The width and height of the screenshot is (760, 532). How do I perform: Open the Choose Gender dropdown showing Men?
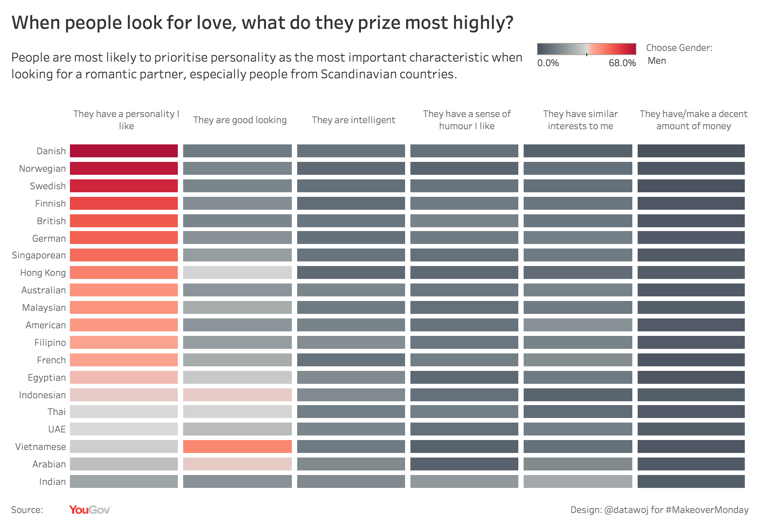657,61
